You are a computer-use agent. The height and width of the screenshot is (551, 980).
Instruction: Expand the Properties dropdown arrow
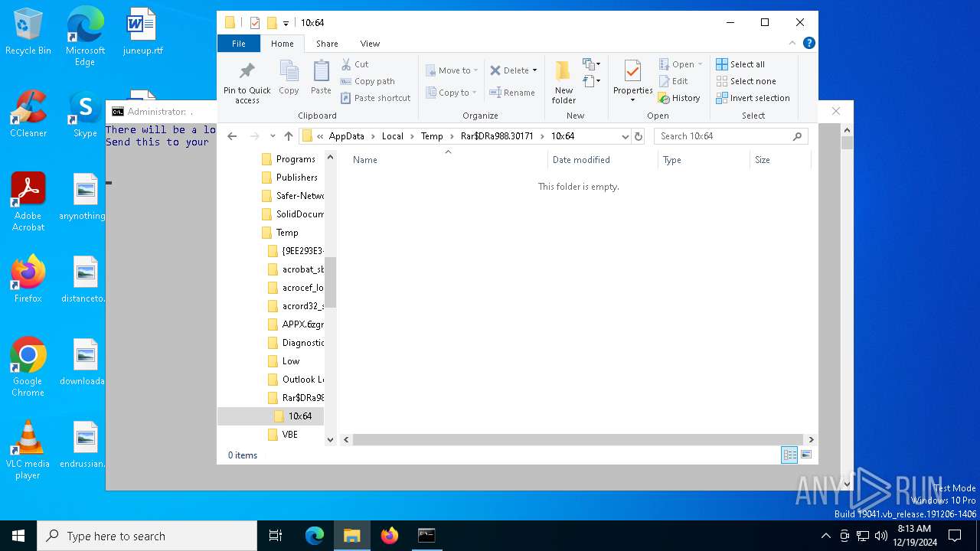(632, 100)
